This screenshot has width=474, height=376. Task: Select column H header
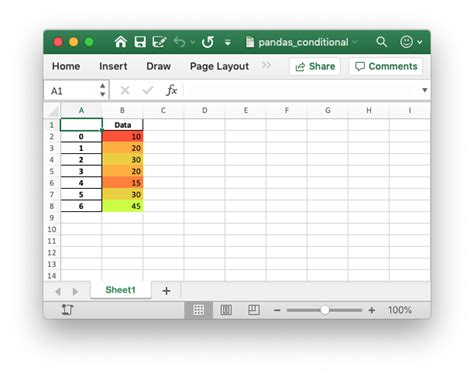pos(369,110)
